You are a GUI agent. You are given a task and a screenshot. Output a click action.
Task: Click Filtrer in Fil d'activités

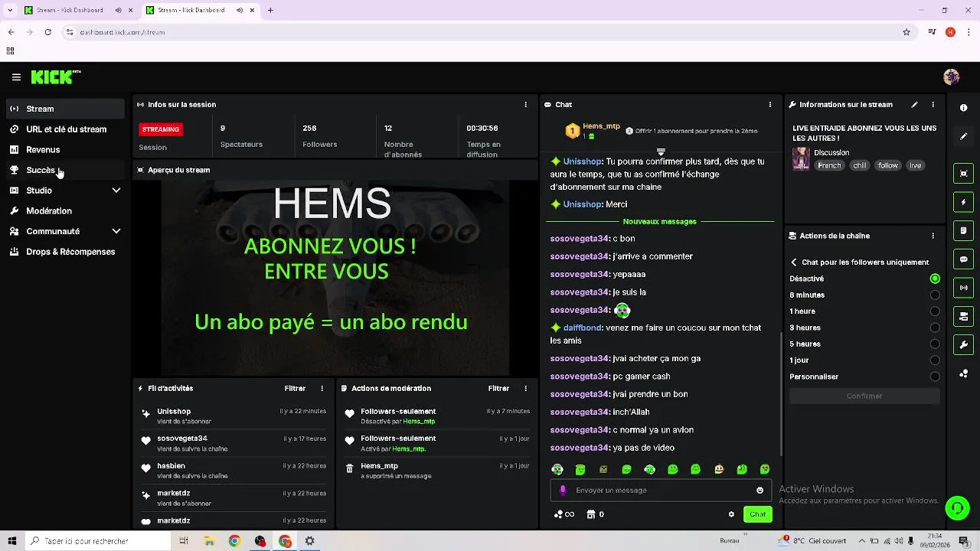[295, 389]
